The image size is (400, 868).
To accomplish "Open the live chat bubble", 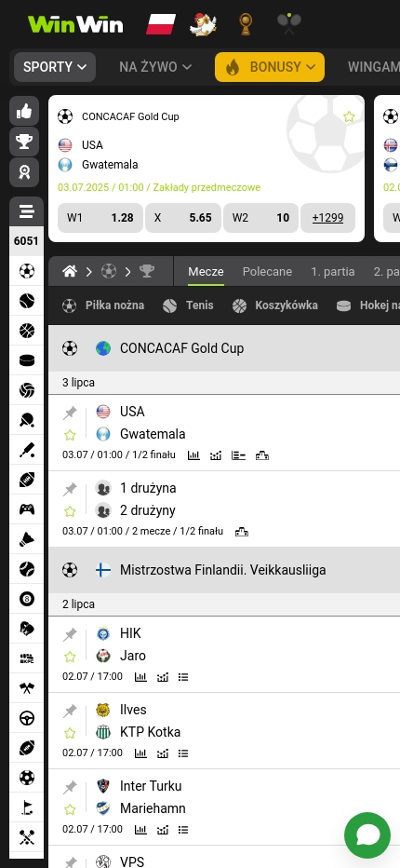I will coord(367,834).
